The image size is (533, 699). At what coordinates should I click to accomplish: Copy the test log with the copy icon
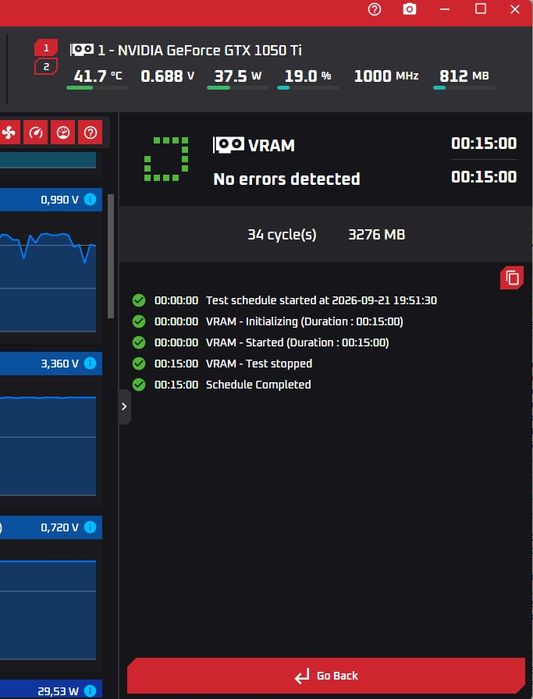[x=512, y=278]
